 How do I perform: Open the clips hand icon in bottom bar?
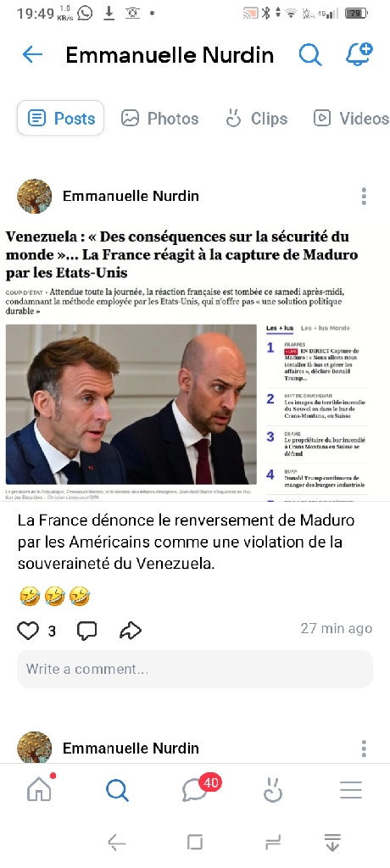[x=272, y=789]
